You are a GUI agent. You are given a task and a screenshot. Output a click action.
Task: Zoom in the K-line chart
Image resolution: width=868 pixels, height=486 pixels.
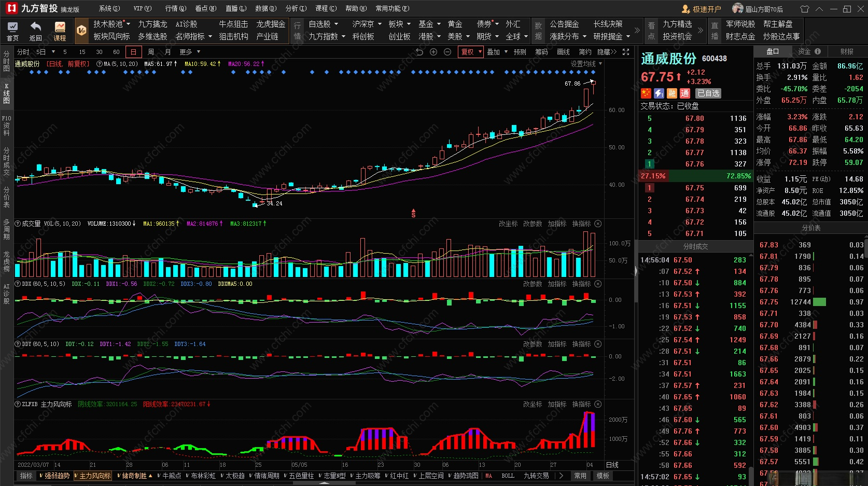[433, 52]
